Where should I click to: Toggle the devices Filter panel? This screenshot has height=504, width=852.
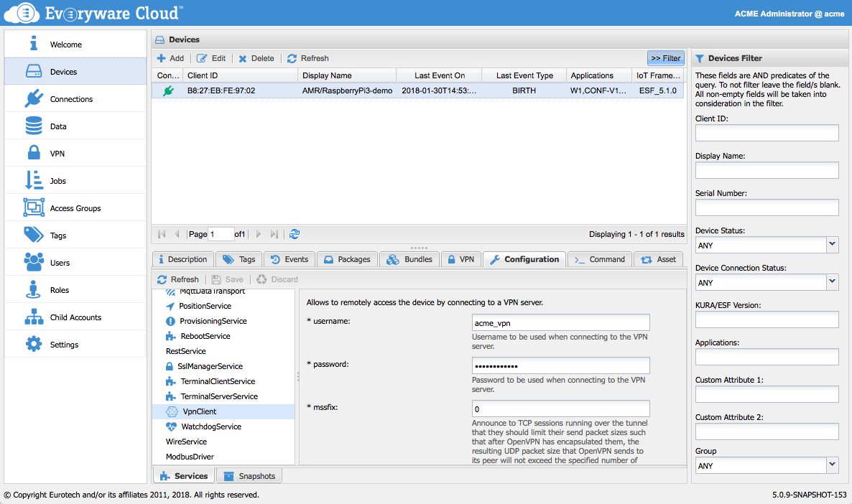(x=666, y=58)
